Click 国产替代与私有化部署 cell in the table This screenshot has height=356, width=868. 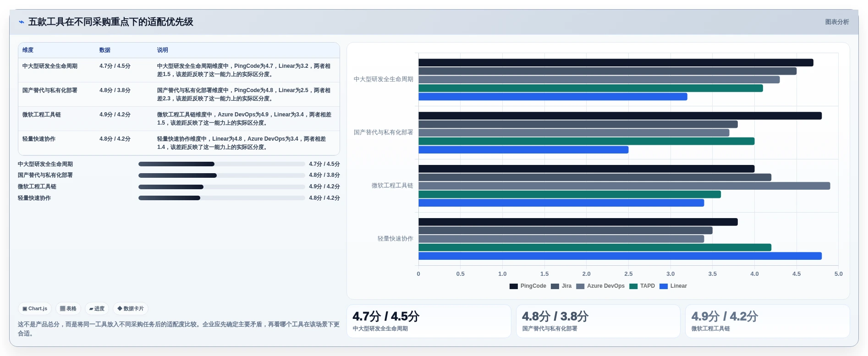pyautogui.click(x=50, y=90)
